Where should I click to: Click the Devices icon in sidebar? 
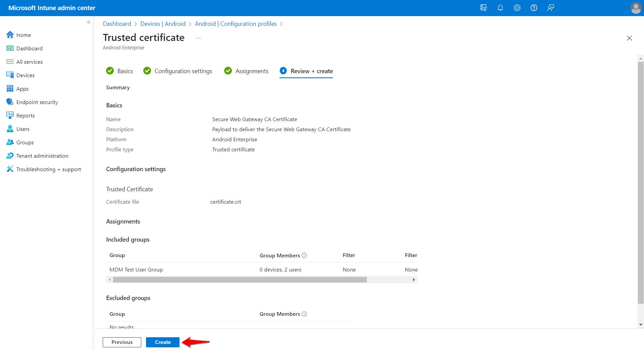[x=10, y=75]
